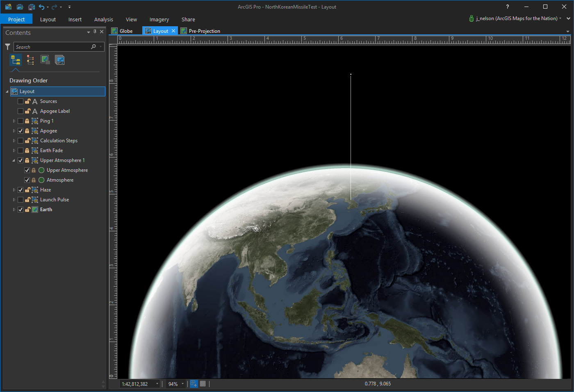This screenshot has height=392, width=574.
Task: Check the Launch Pulse checkbox
Action: pos(20,200)
